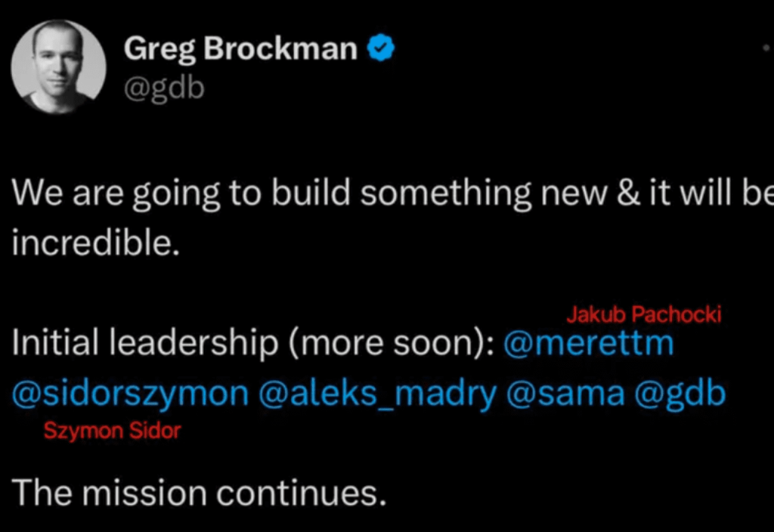Visit the @sidorszymon mention link
The width and height of the screenshot is (774, 532).
pyautogui.click(x=130, y=394)
